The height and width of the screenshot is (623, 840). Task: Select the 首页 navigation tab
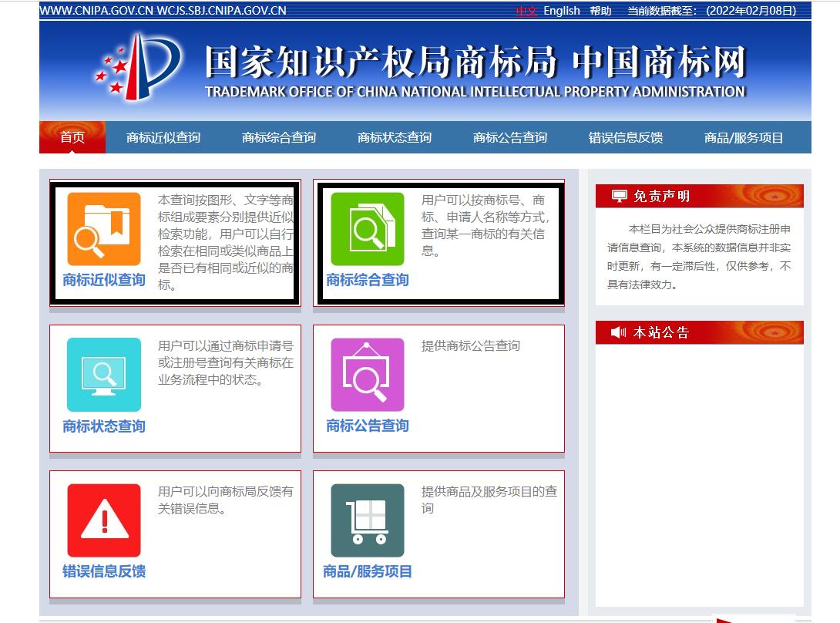pyautogui.click(x=72, y=137)
